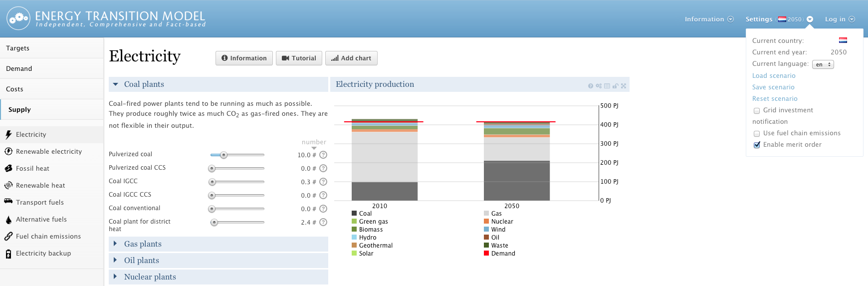Open the chart help question-mark icon
The width and height of the screenshot is (868, 286).
point(591,86)
